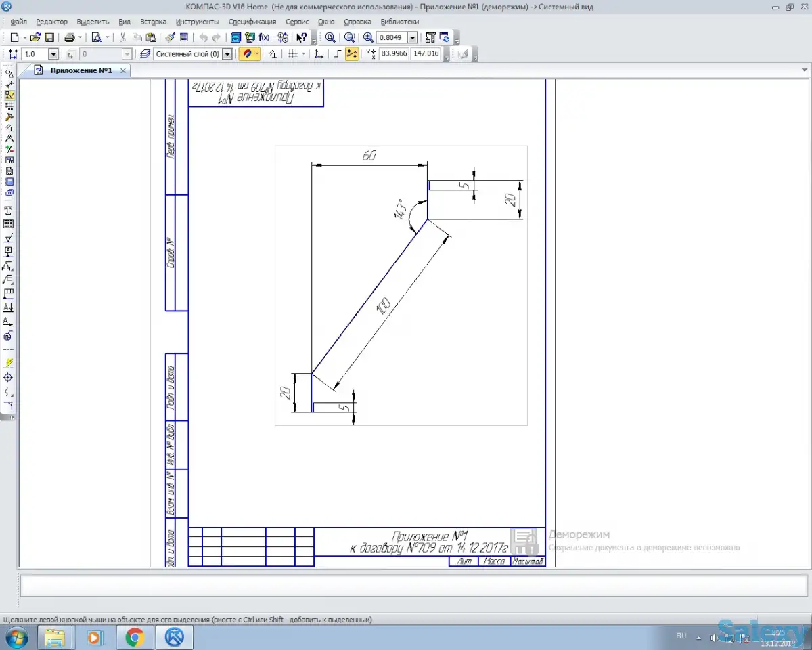
Task: Toggle orthogonal drawing mode
Action: click(x=337, y=54)
